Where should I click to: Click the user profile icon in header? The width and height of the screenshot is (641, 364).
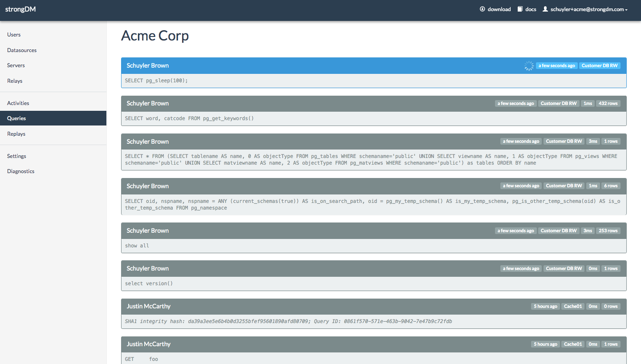coord(545,9)
